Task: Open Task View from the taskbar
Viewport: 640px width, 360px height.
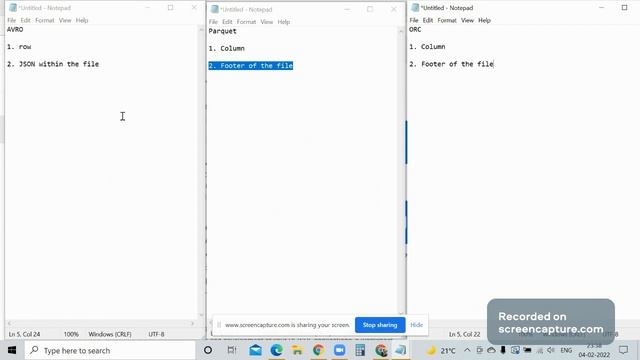Action: coord(232,350)
